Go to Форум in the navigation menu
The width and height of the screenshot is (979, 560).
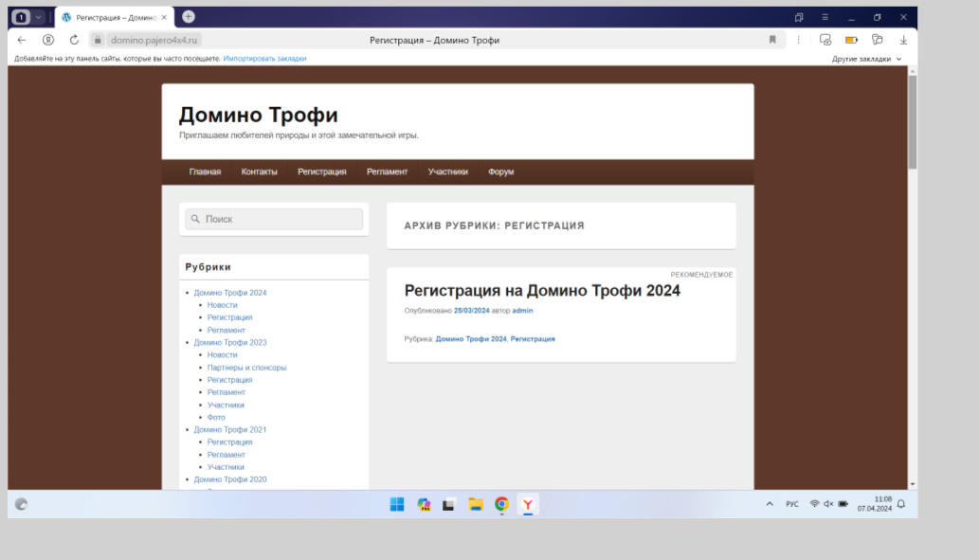(500, 172)
